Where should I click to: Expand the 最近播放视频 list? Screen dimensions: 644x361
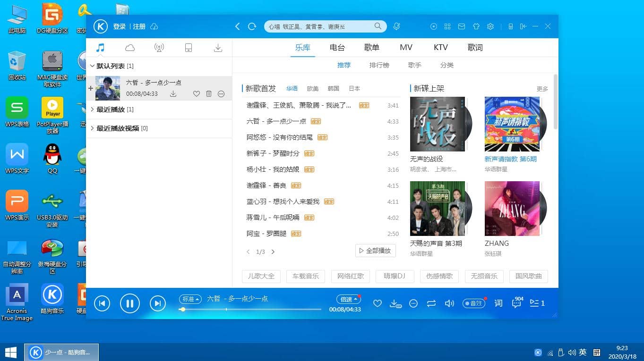[x=93, y=128]
